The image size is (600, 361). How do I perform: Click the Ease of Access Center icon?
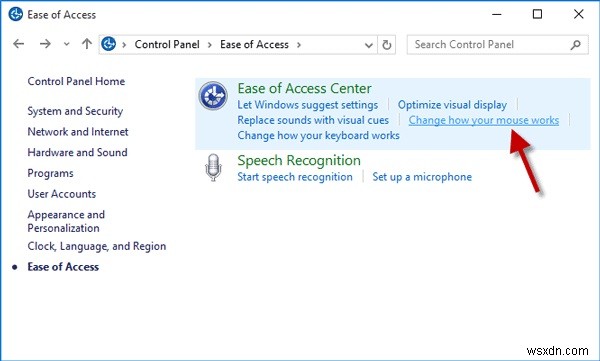[x=213, y=96]
